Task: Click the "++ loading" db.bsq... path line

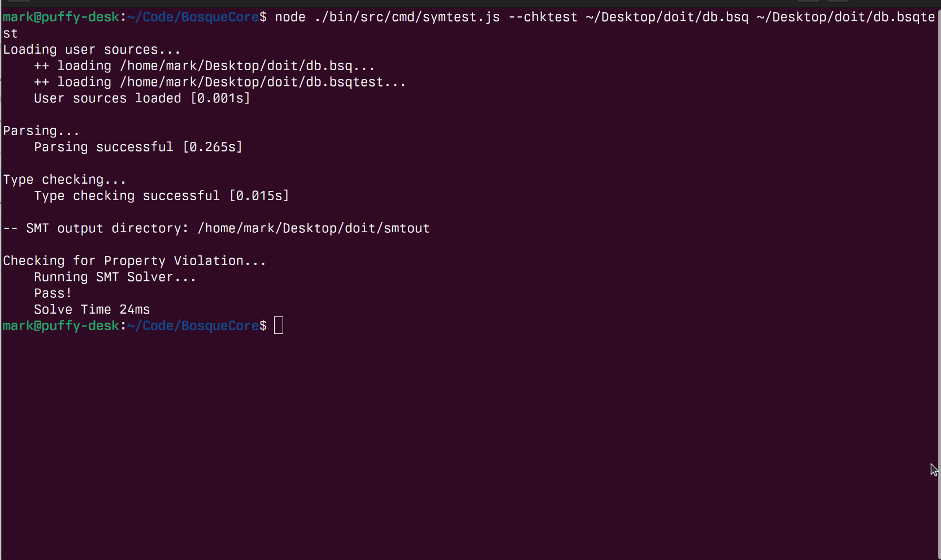Action: [x=204, y=66]
